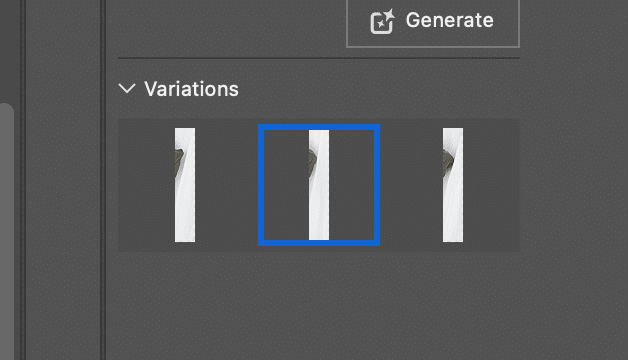Click the dark area left of the selected thumbnail strip
628x360 pixels.
pos(286,185)
